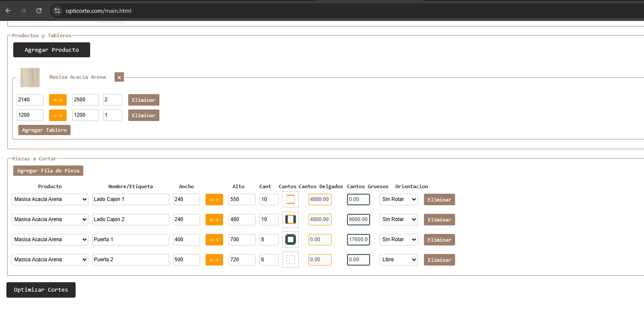This screenshot has height=328, width=644.
Task: Swap width and height for Puerta 2
Action: tap(214, 260)
